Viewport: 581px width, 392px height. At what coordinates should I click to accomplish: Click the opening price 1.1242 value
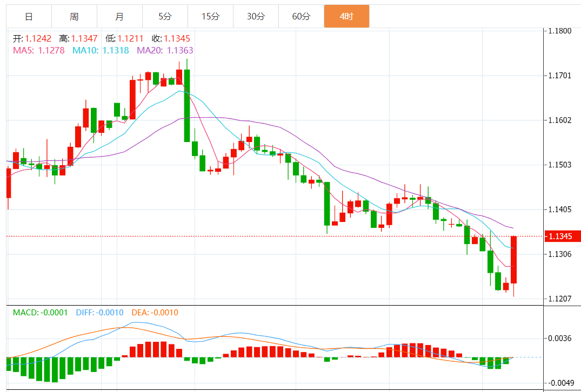(x=38, y=38)
